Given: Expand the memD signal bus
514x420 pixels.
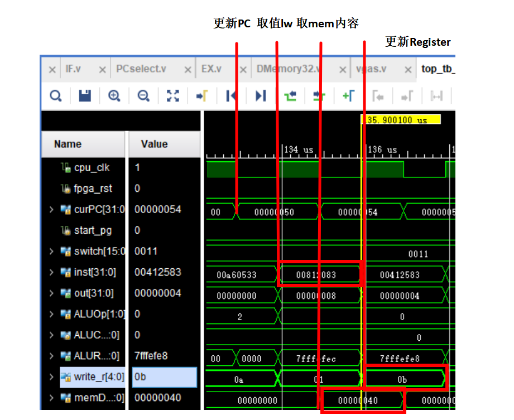Looking at the screenshot, I should pyautogui.click(x=51, y=398).
